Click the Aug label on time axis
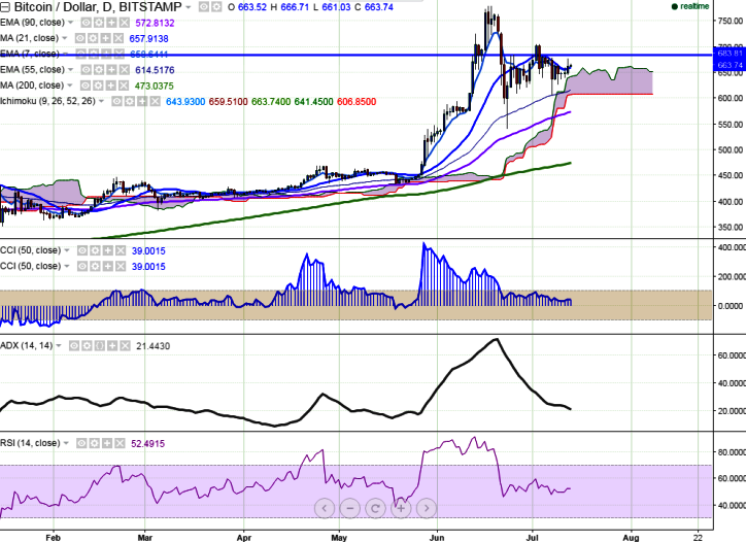 tap(631, 538)
